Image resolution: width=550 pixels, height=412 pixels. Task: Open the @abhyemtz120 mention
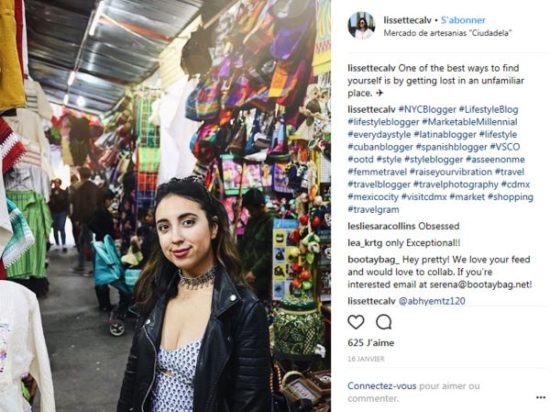[432, 301]
